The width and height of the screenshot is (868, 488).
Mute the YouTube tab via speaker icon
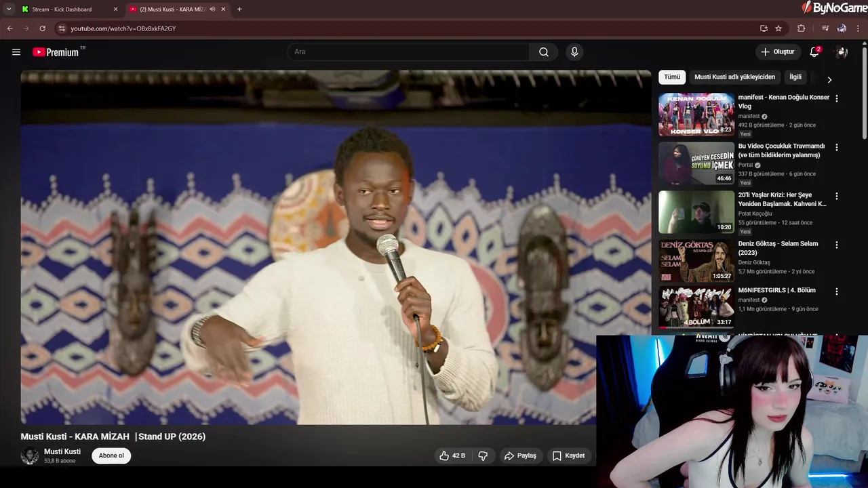(212, 9)
